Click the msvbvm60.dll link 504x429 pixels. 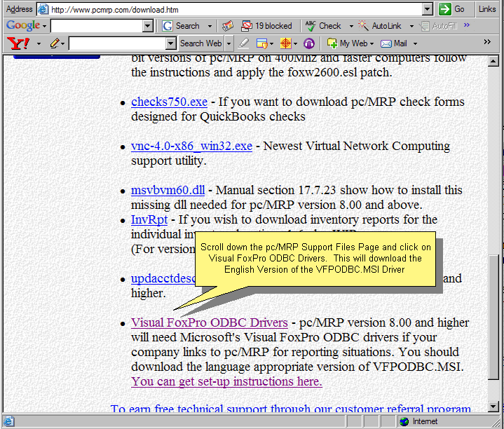[168, 190]
